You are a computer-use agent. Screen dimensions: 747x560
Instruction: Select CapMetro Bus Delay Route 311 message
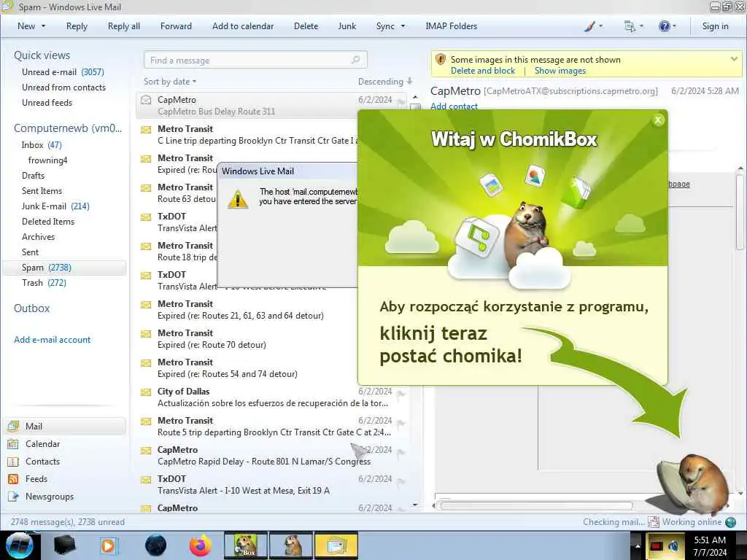point(272,105)
